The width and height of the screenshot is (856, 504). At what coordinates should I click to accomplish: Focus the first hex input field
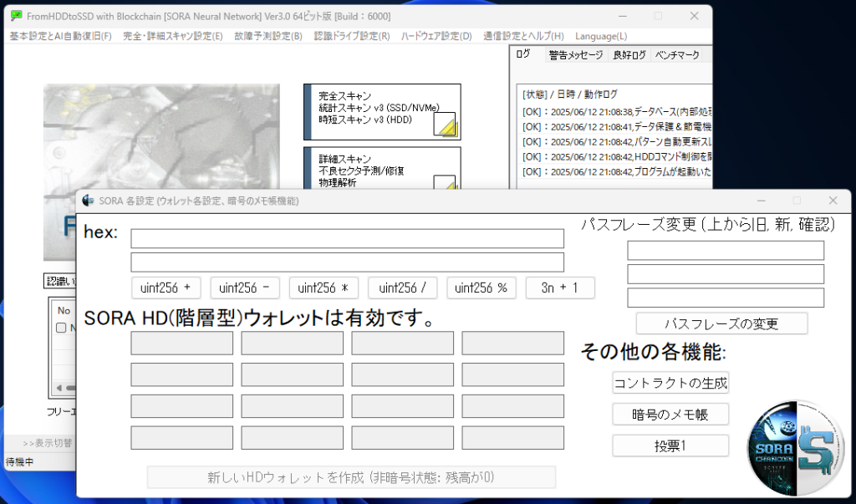click(x=347, y=238)
